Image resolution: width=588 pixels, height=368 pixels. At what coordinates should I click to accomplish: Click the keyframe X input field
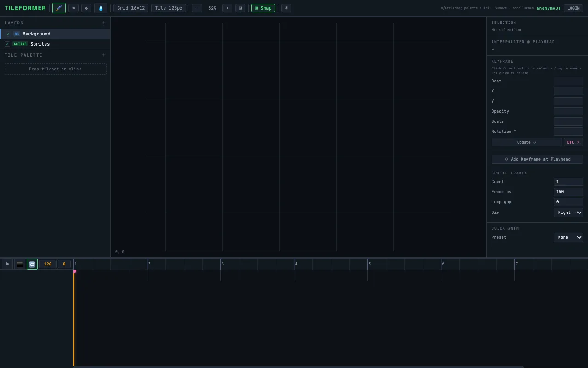point(568,91)
